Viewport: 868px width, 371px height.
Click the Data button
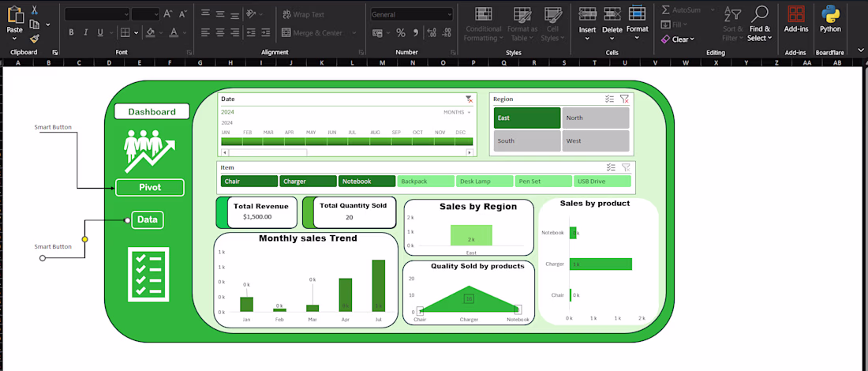(148, 219)
